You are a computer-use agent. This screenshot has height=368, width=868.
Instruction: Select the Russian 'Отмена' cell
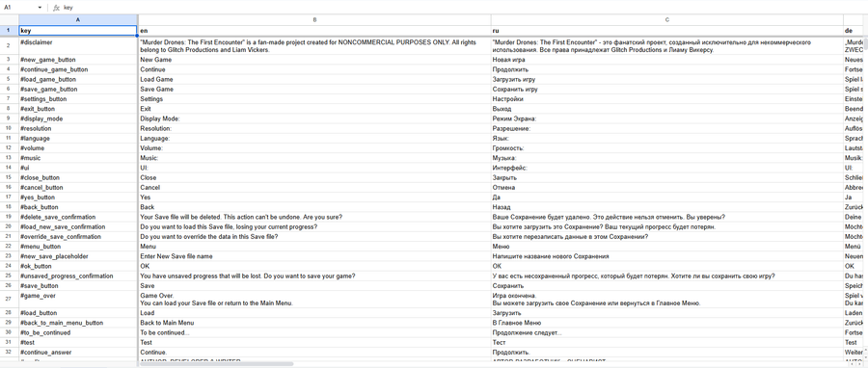[x=666, y=187]
